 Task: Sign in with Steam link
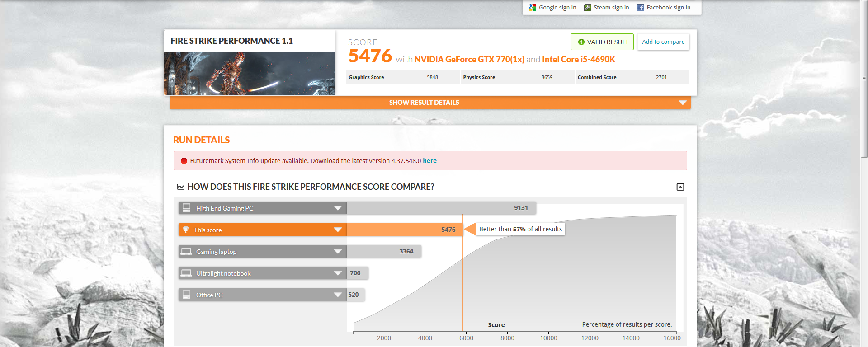click(611, 8)
